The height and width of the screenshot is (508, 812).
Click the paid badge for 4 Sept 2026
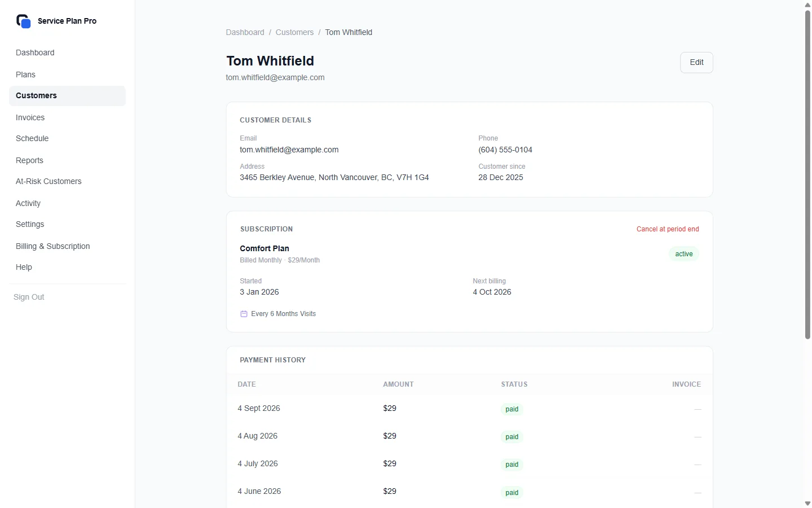pos(512,409)
